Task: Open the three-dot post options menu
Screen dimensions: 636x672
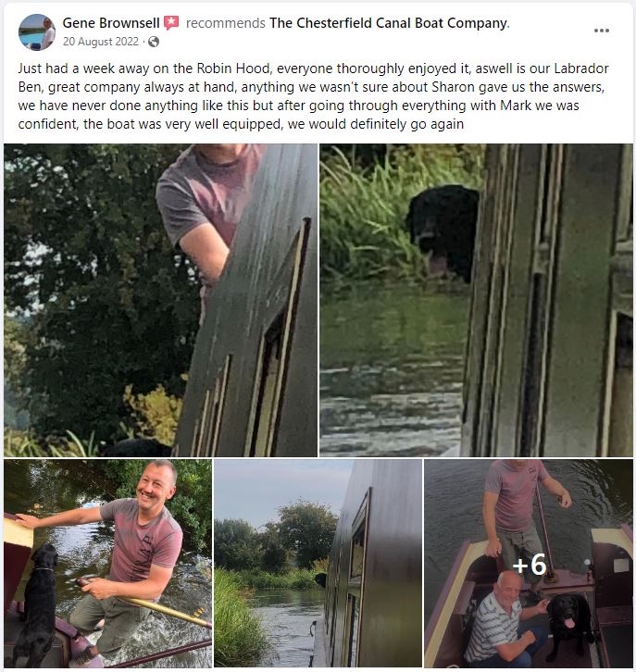Action: (x=602, y=31)
